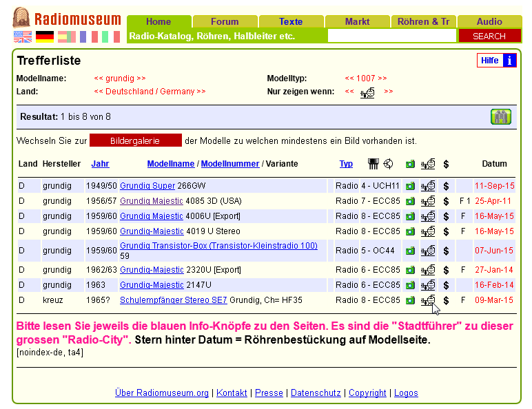The height and width of the screenshot is (409, 532).
Task: Open schematic icon for Majestic 4085 3D (USA)
Action: pyautogui.click(x=428, y=201)
